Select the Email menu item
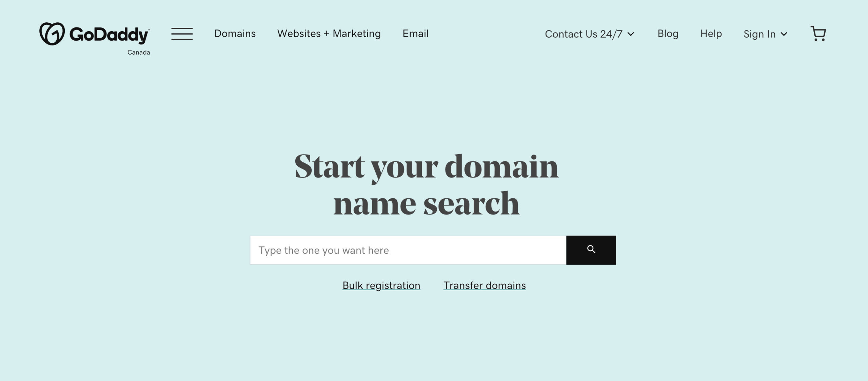 [x=416, y=33]
